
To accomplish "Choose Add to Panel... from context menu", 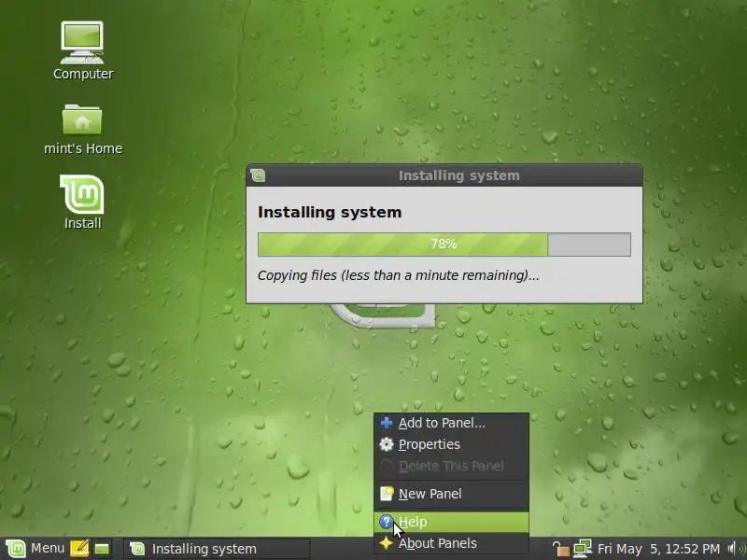I will (451, 423).
